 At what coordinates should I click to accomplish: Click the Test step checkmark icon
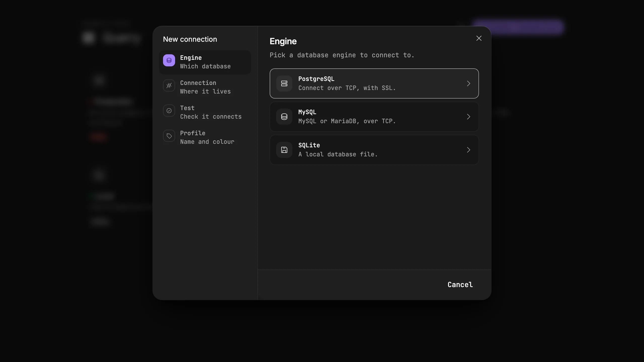(x=169, y=111)
